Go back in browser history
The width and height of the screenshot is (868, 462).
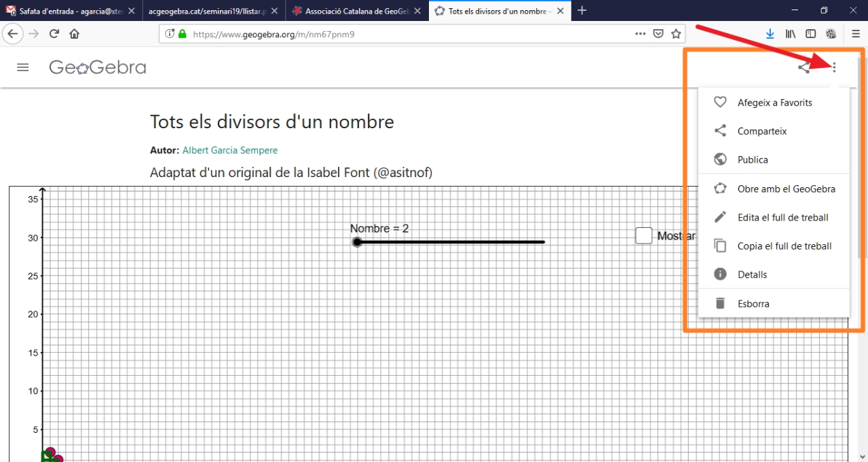tap(13, 33)
